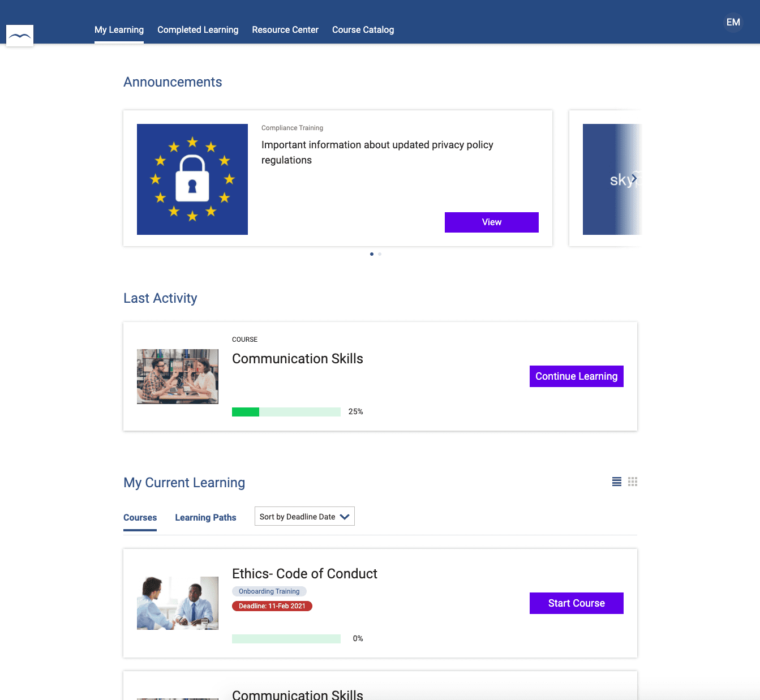Image resolution: width=760 pixels, height=700 pixels.
Task: Open the Sort by Deadline Date dropdown
Action: point(304,517)
